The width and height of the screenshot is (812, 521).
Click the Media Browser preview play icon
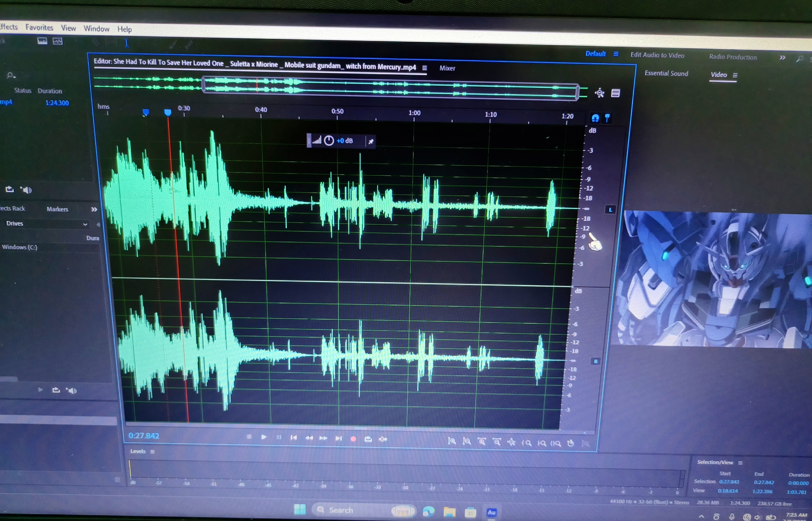pos(40,389)
